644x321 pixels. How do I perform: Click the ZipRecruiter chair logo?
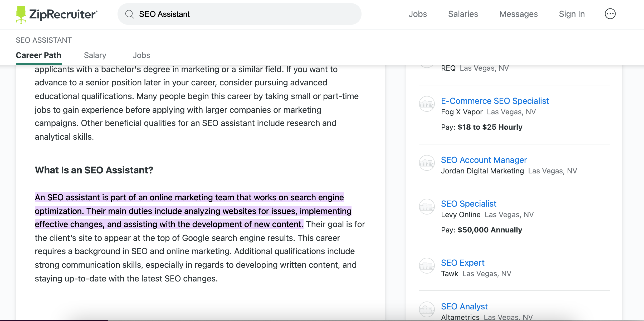click(21, 14)
